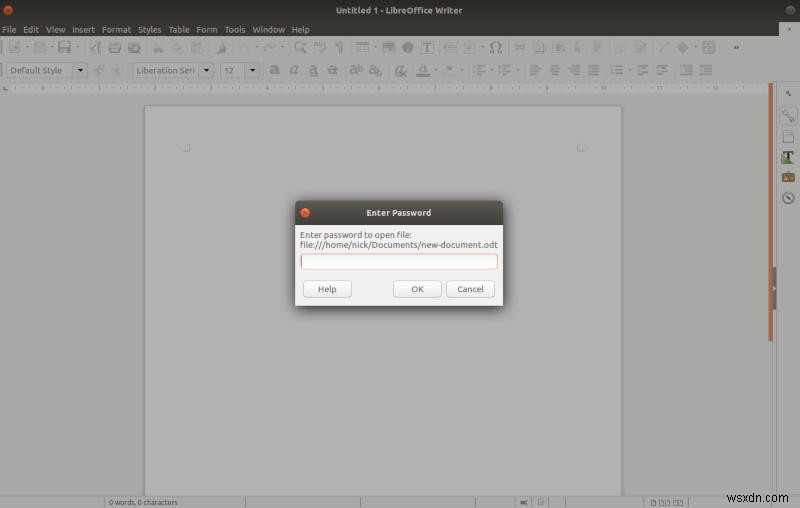Screen dimensions: 800x508
Task: Show more toolbar items chevron
Action: [x=736, y=47]
